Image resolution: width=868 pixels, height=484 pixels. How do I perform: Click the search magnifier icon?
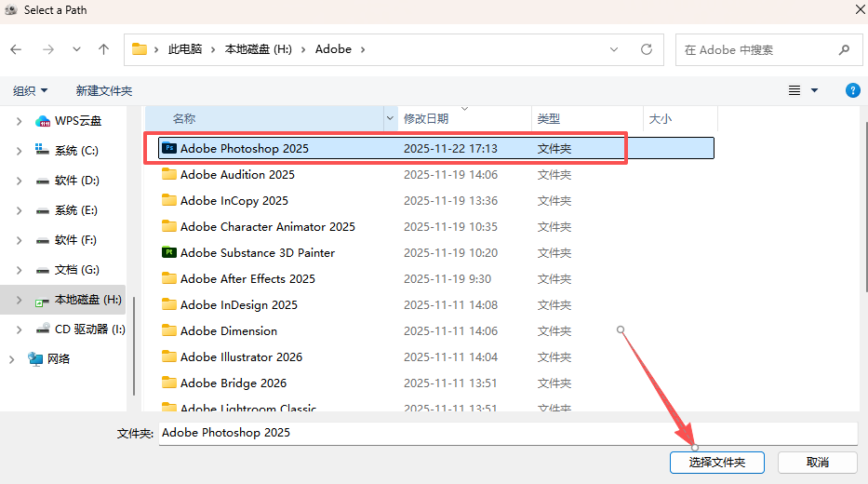coord(844,50)
